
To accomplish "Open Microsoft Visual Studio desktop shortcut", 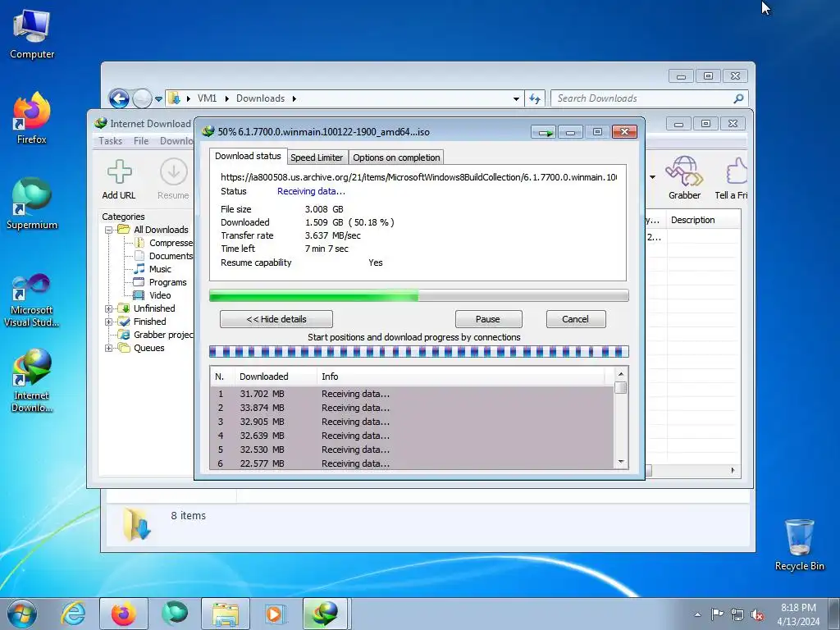I will [x=32, y=300].
